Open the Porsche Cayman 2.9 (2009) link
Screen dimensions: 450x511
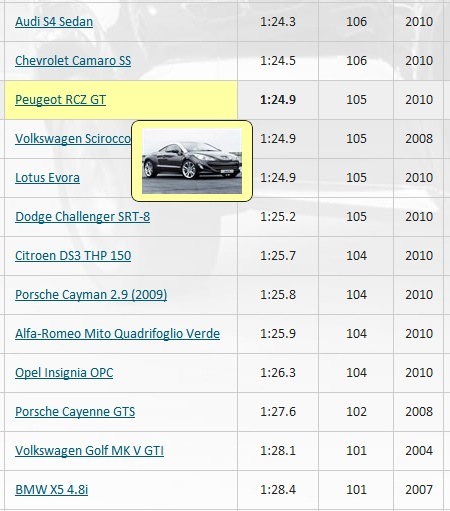coord(91,295)
